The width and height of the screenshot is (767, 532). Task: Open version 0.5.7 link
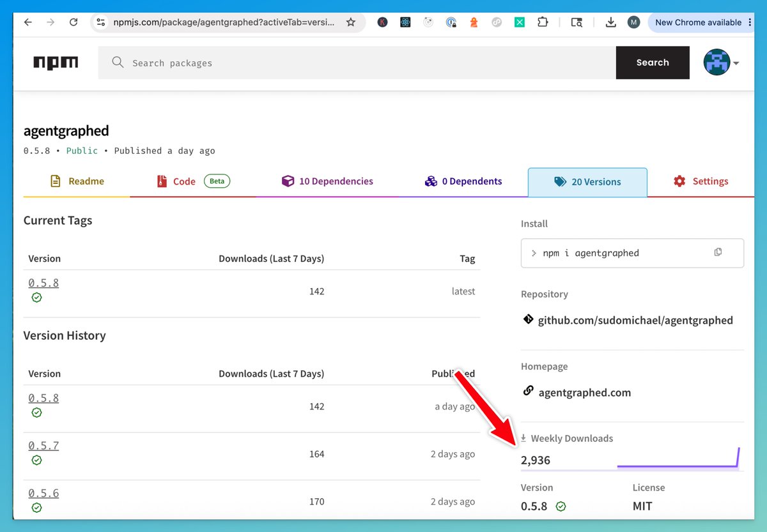43,446
